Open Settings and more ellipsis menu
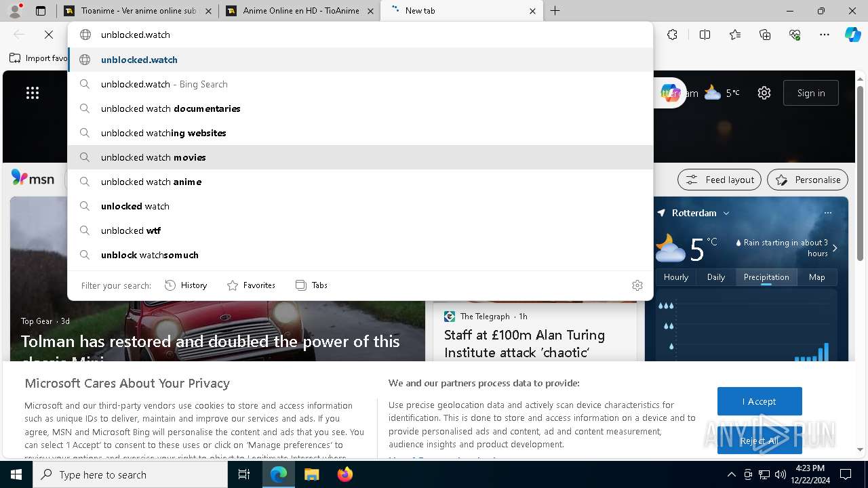 click(x=825, y=35)
